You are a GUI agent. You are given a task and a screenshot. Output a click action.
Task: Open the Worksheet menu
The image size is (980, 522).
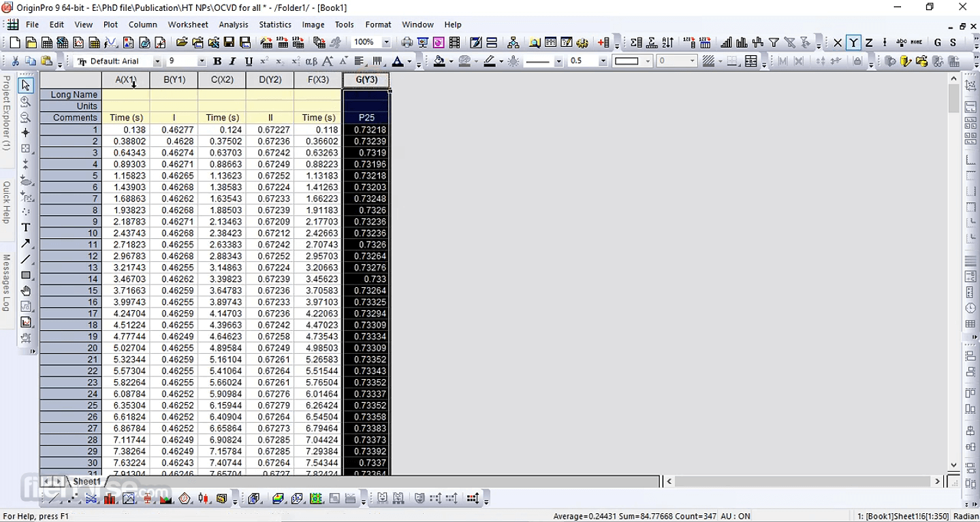(x=188, y=25)
